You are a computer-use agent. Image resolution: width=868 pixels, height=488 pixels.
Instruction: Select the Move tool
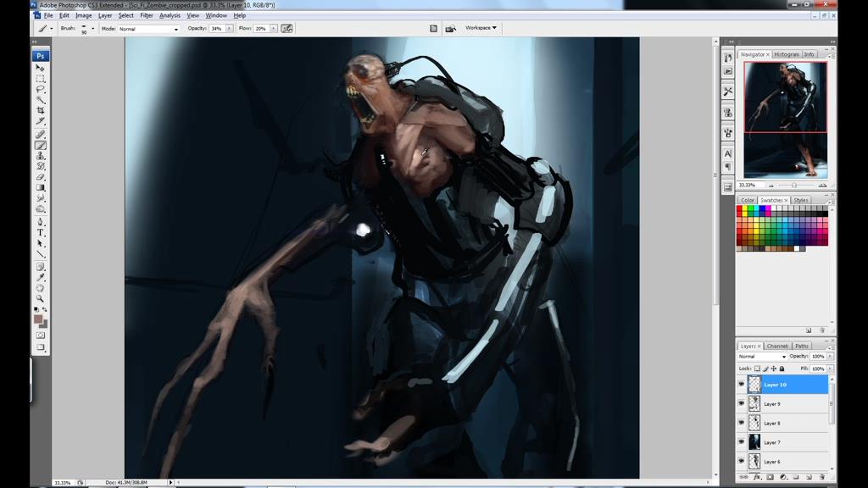tap(41, 68)
